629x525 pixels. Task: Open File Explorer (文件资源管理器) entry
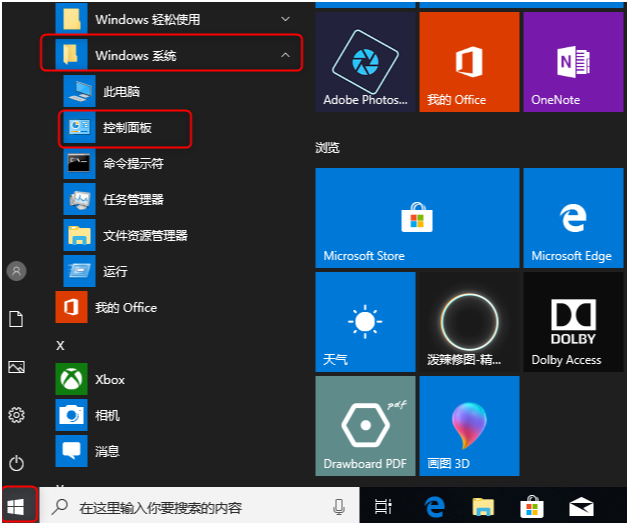(x=144, y=235)
